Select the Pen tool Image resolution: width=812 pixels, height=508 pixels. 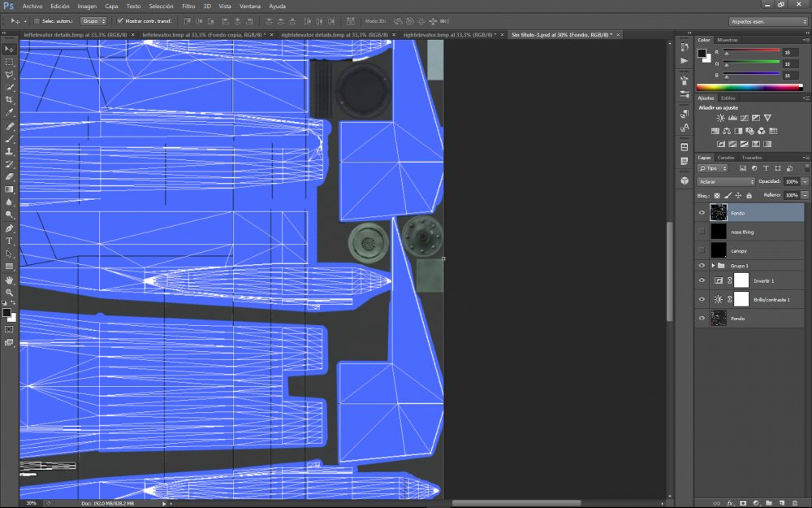[x=9, y=228]
